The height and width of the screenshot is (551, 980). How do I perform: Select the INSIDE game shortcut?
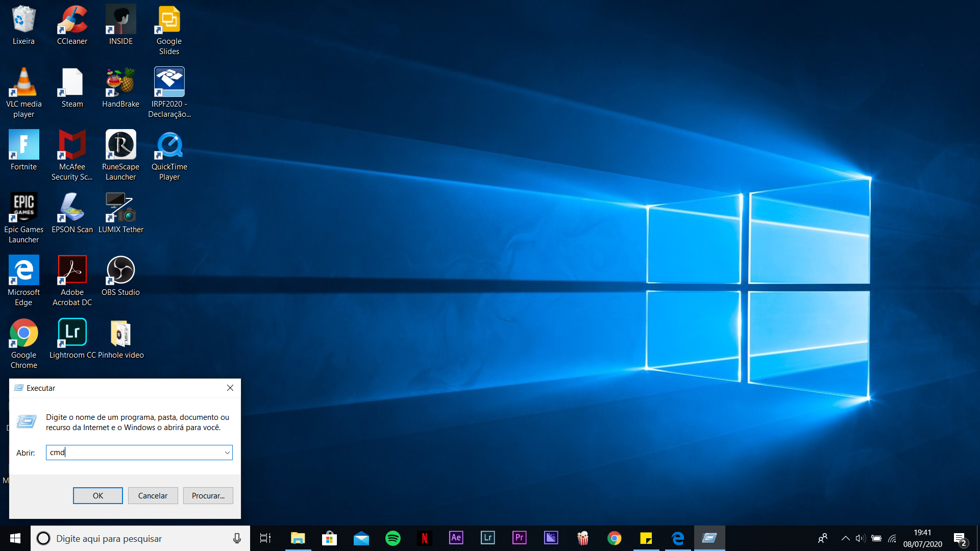[121, 26]
